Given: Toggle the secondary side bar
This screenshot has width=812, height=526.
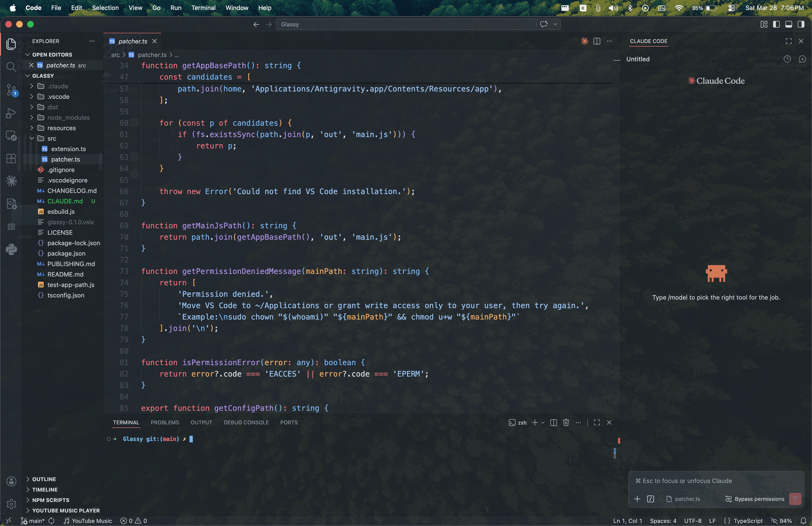Looking at the screenshot, I should [801, 24].
